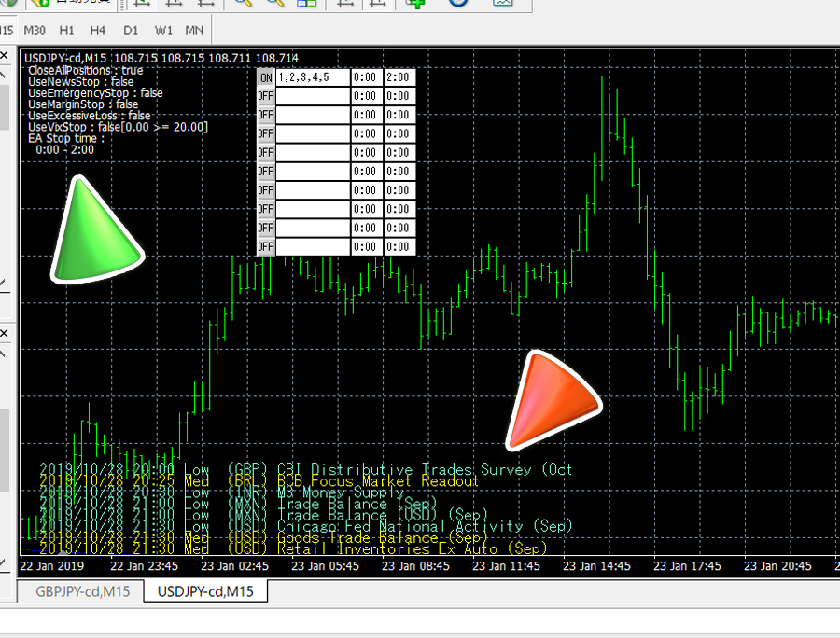Switch chart to D1 timeframe
The height and width of the screenshot is (638, 840).
click(x=131, y=30)
